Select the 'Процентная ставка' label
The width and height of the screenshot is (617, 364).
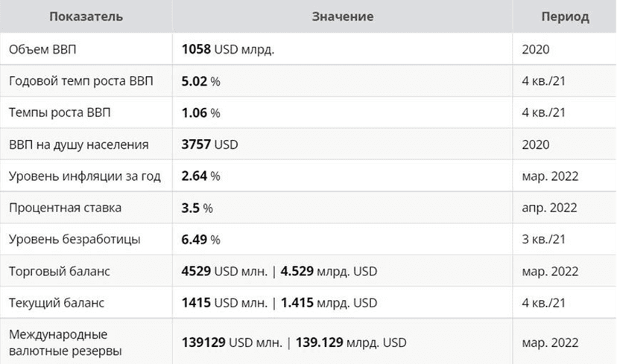click(x=65, y=208)
